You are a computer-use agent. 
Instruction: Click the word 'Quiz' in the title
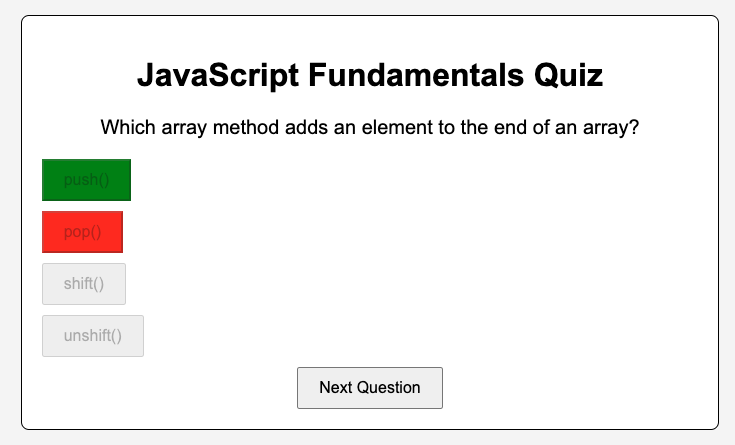[568, 75]
